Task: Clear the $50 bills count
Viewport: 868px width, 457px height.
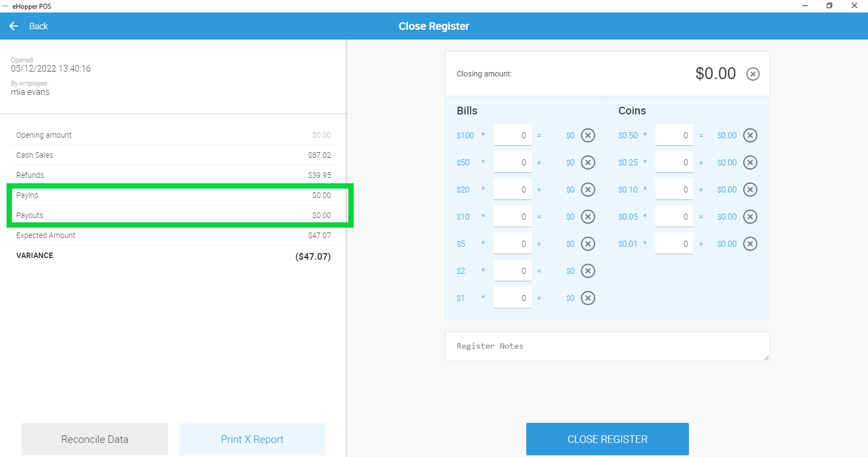Action: pos(588,163)
